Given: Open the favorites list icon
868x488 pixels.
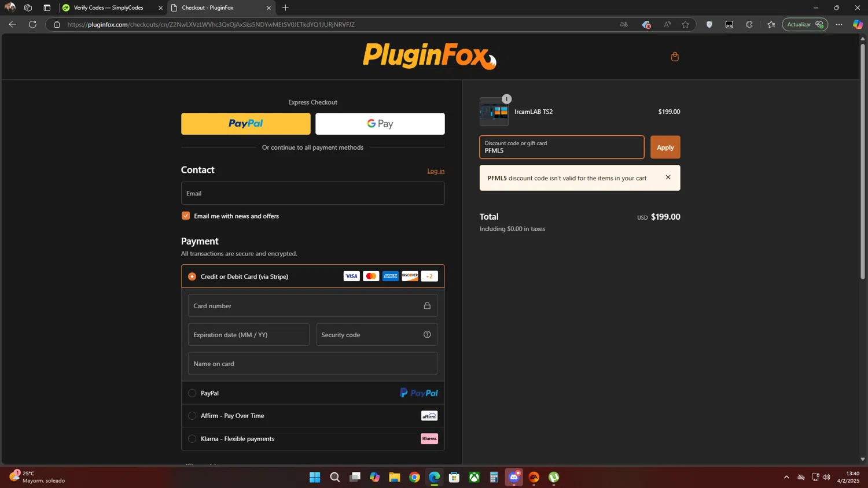Looking at the screenshot, I should 771,24.
